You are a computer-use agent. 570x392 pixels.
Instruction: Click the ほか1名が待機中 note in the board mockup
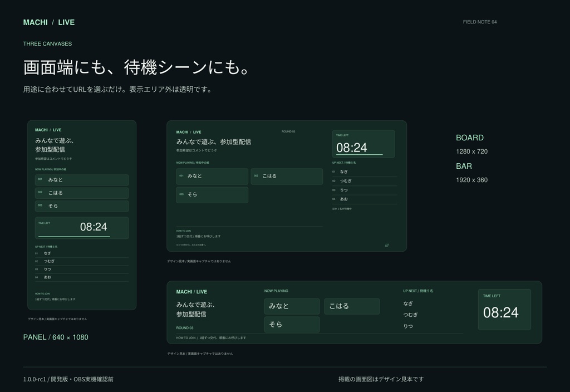click(x=342, y=209)
